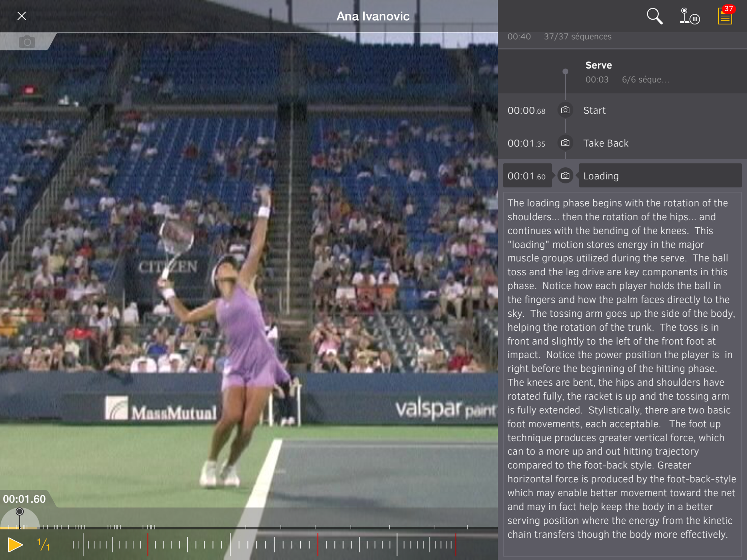Tap the search magnifier icon
This screenshot has width=747, height=560.
654,16
